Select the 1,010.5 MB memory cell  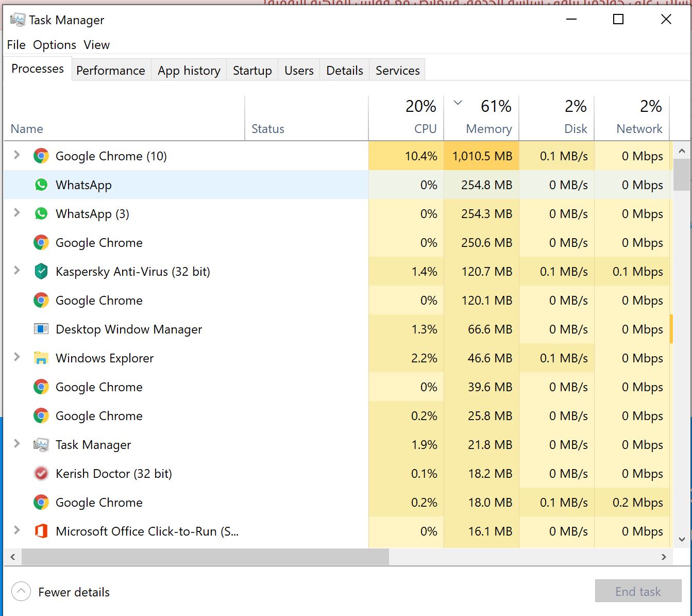pyautogui.click(x=481, y=156)
